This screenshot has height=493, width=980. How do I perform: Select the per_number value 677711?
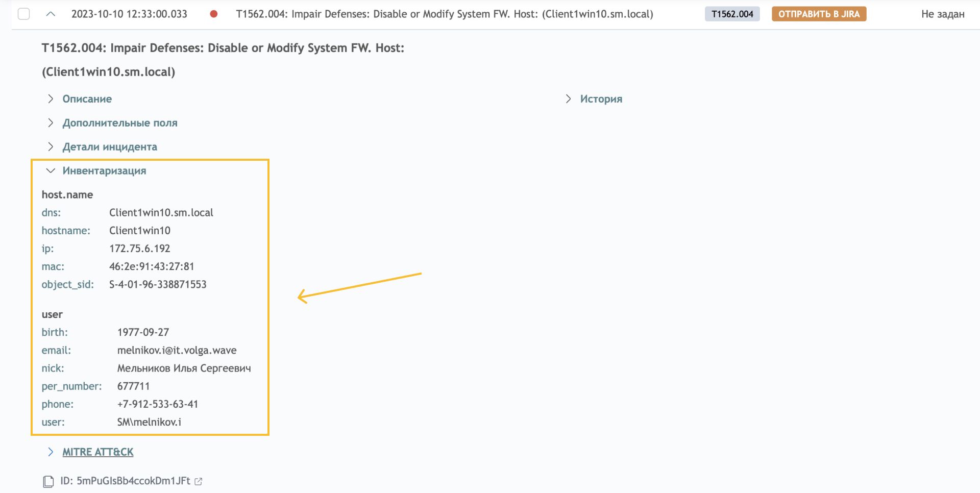[x=133, y=386]
